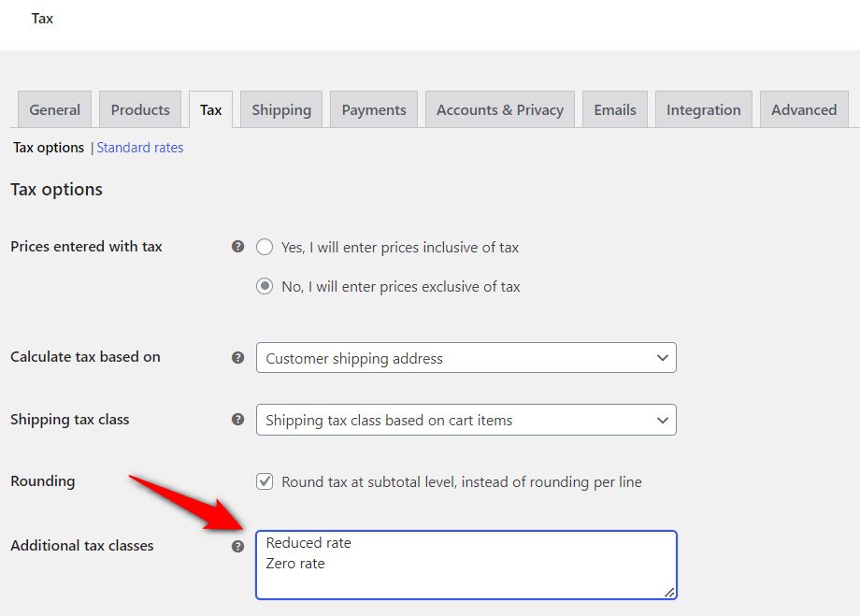860x616 pixels.
Task: Select prices exclusive of tax option
Action: pos(265,286)
